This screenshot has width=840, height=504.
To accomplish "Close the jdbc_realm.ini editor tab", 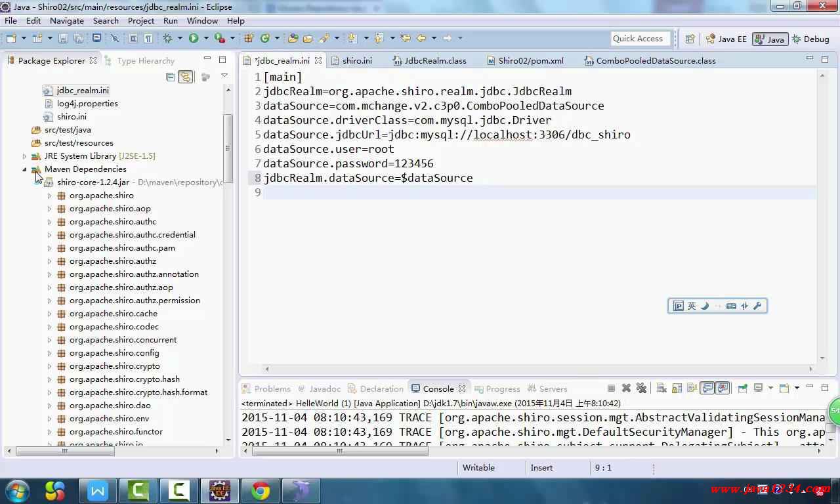I will pos(318,60).
